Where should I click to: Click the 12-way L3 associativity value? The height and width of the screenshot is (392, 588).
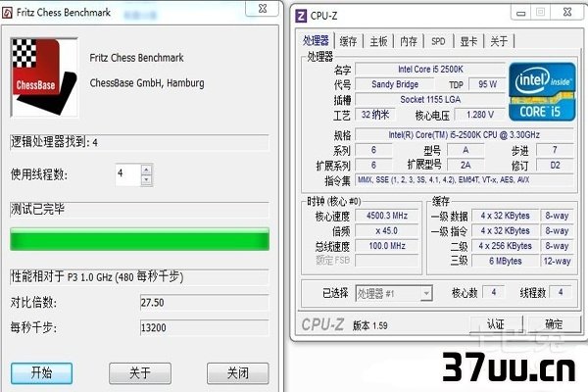click(x=558, y=261)
